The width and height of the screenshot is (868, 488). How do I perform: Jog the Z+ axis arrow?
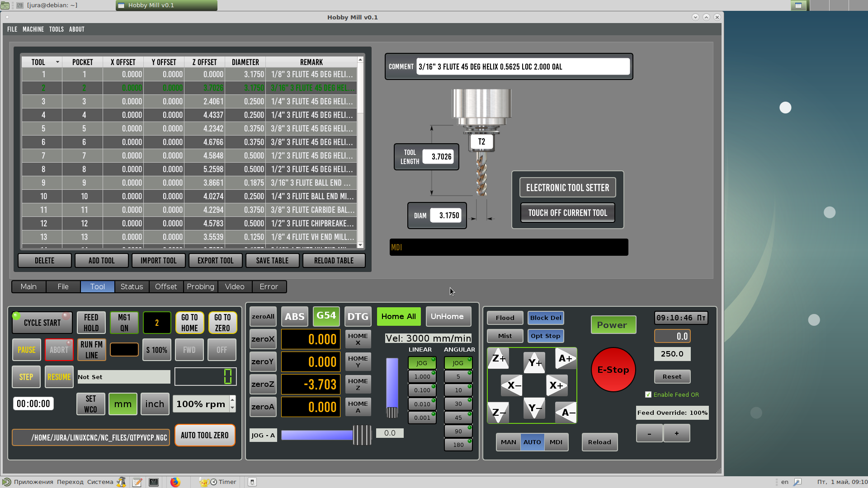pyautogui.click(x=499, y=359)
